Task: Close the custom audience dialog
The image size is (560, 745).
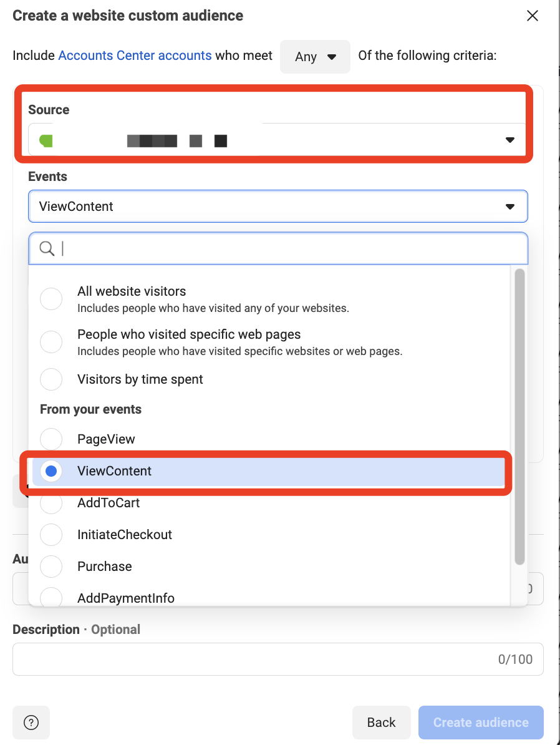Action: pos(533,16)
